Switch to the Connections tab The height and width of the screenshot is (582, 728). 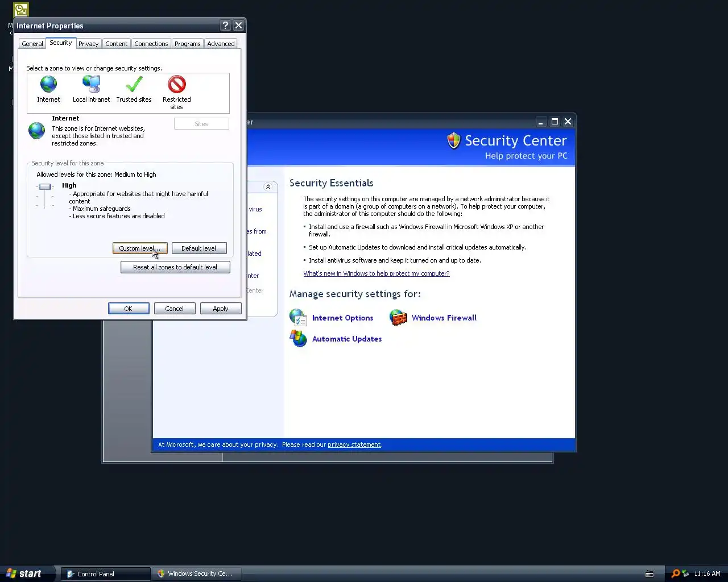151,44
